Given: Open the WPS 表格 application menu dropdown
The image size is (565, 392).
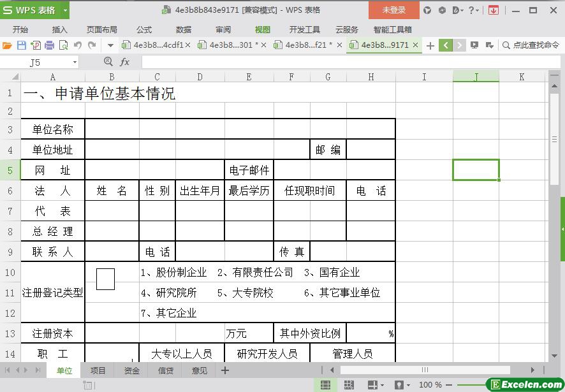Looking at the screenshot, I should click(66, 10).
